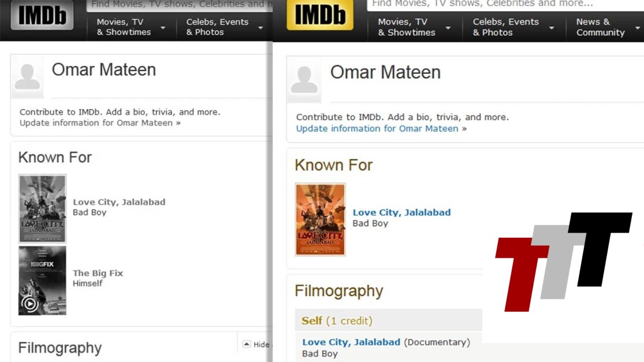The height and width of the screenshot is (362, 644).
Task: Click play icon on The Big Fix poster
Action: (x=29, y=304)
